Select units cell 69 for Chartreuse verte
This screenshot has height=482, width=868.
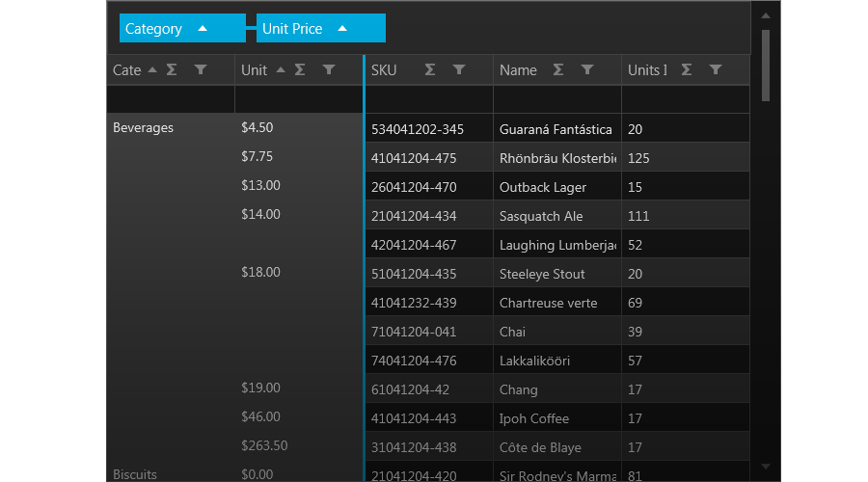point(686,303)
